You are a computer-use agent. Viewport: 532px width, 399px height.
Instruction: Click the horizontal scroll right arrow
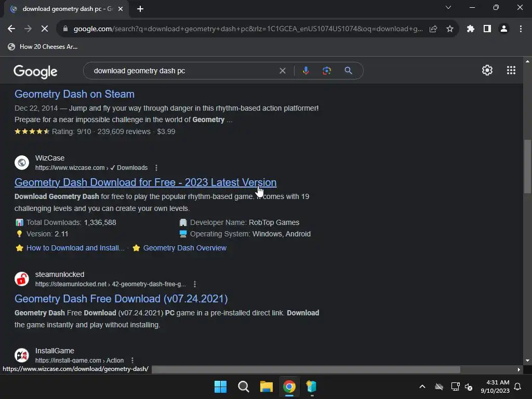tap(519, 369)
